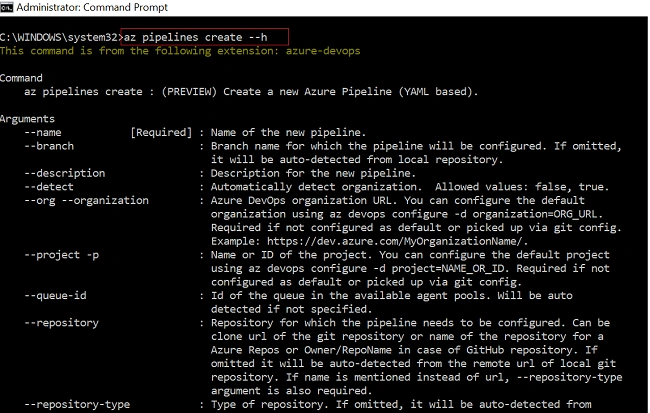Click the C:\WINDOWS\system32 prompt path
This screenshot has width=650, height=413.
pyautogui.click(x=59, y=37)
